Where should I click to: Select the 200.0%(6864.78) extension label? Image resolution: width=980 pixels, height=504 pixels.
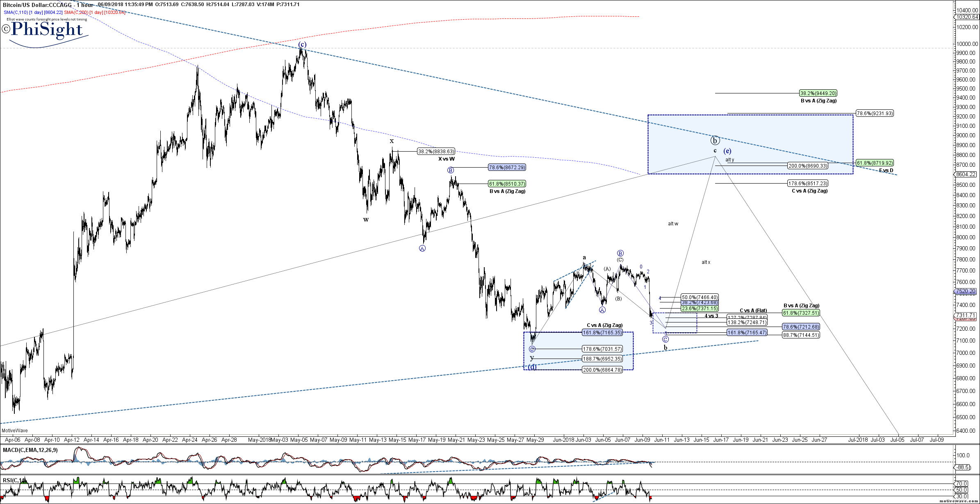[602, 370]
